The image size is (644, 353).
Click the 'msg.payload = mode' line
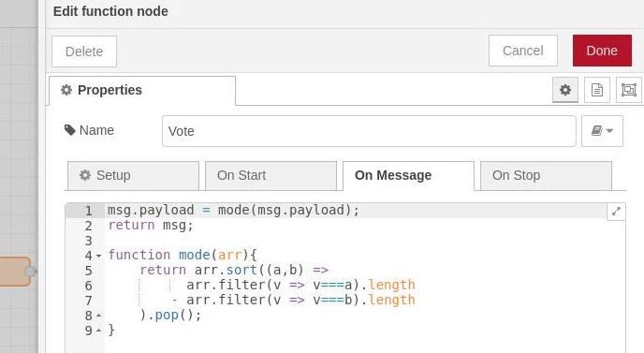(233, 211)
